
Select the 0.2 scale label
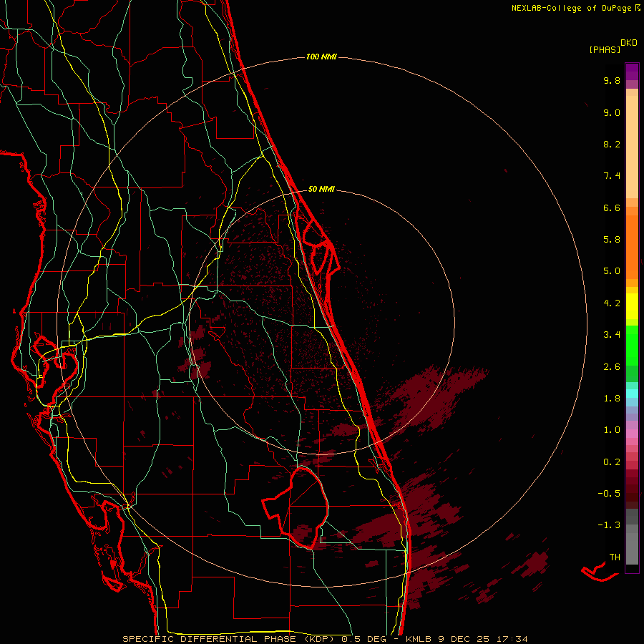(612, 462)
